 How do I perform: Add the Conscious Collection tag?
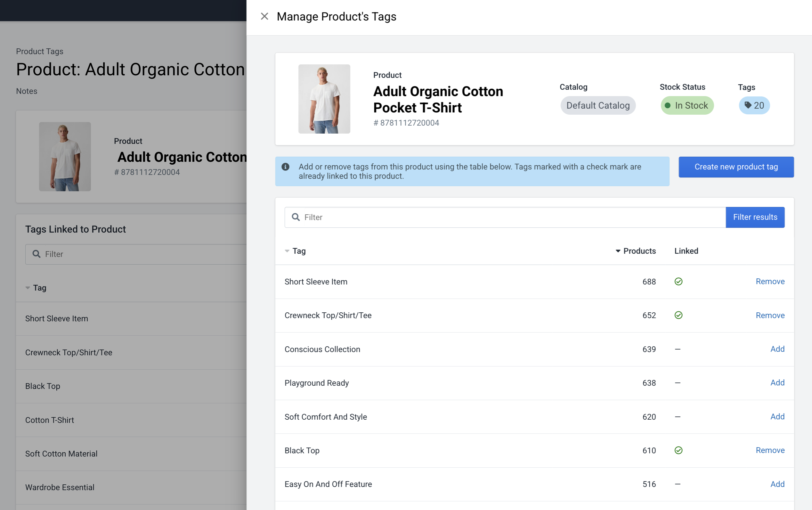click(x=777, y=349)
